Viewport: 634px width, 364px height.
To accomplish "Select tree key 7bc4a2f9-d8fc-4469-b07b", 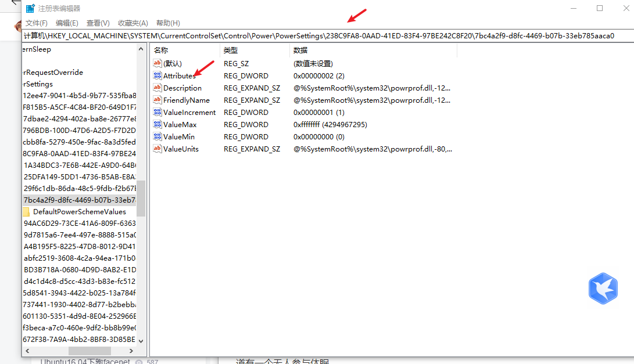I will tap(80, 200).
